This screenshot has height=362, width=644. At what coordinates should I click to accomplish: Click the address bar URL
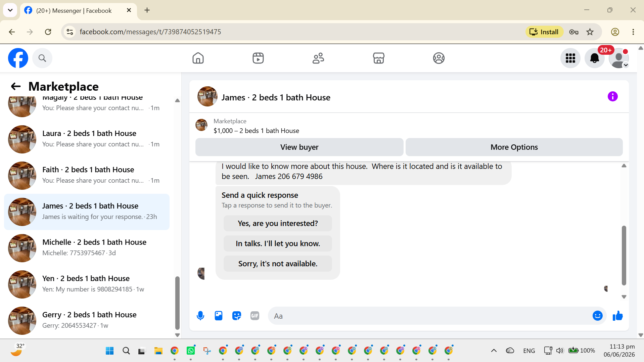150,32
